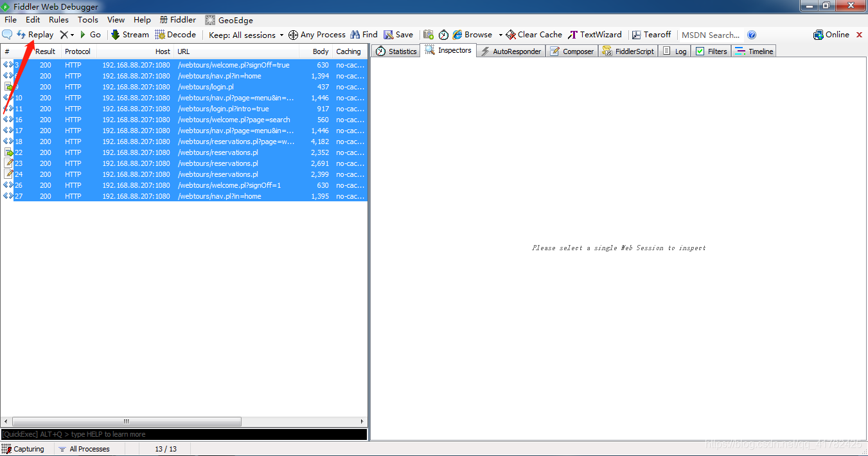Toggle Stream mode
The image size is (868, 456).
[x=130, y=35]
